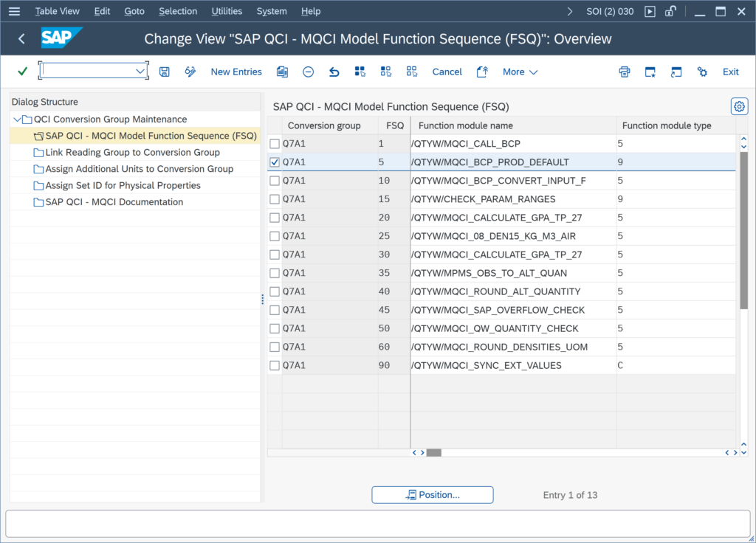This screenshot has width=756, height=543.
Task: Click the Cancel button
Action: click(x=447, y=72)
